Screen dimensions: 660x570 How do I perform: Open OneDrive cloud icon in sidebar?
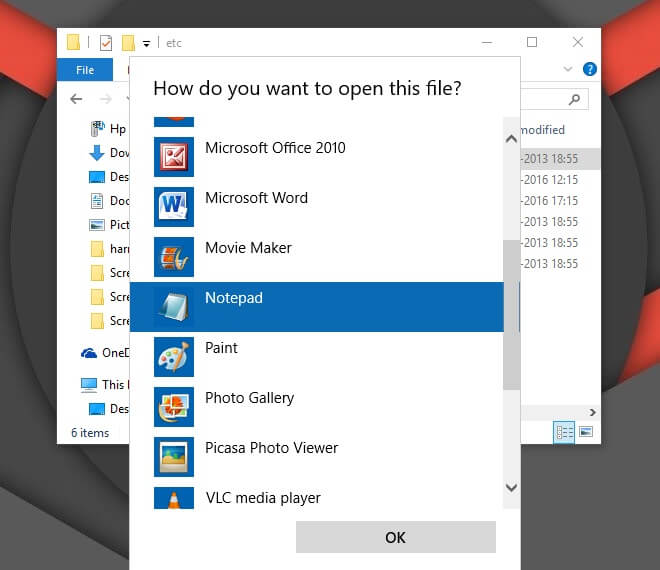[x=89, y=353]
